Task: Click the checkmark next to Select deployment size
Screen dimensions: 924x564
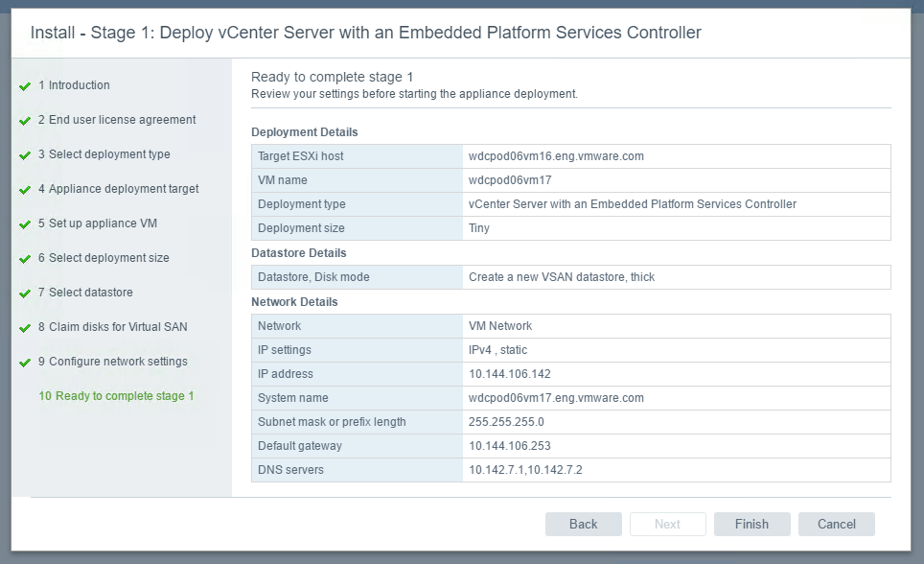Action: (x=25, y=259)
